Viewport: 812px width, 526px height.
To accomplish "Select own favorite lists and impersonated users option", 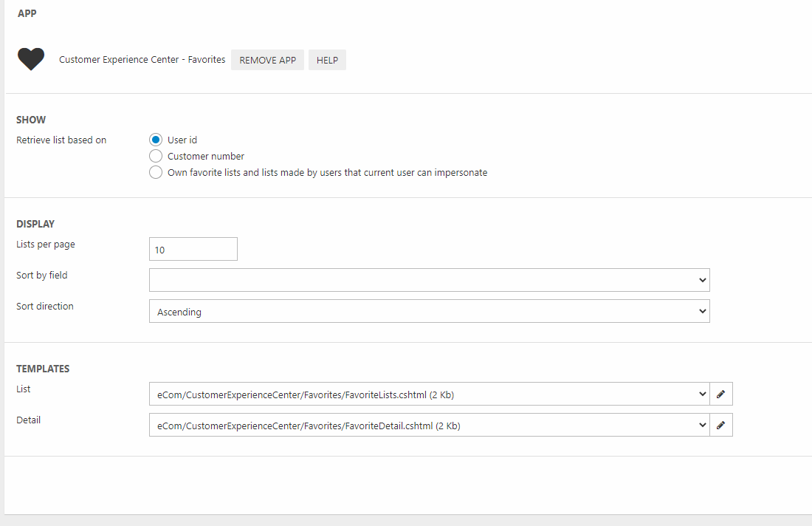I will coord(155,172).
